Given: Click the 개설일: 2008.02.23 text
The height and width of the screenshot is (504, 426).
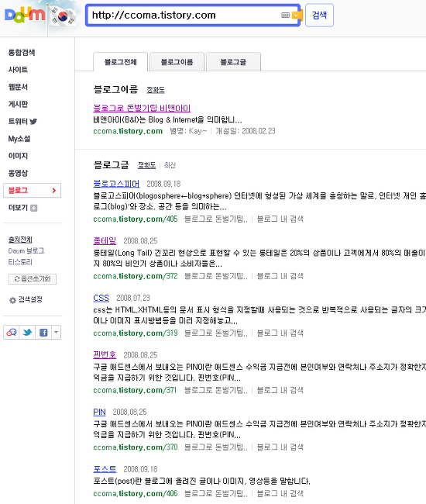Looking at the screenshot, I should coord(246,131).
